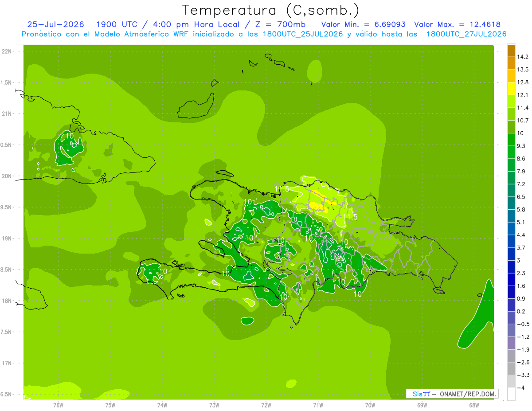Select the "Z = 700mb" pressure level text
532x411 pixels.
coord(281,24)
